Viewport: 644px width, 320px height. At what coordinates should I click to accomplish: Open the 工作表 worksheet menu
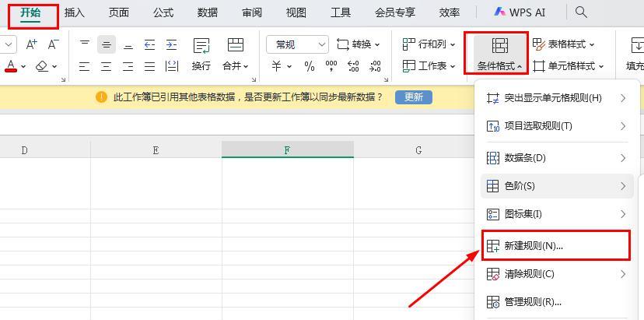429,66
